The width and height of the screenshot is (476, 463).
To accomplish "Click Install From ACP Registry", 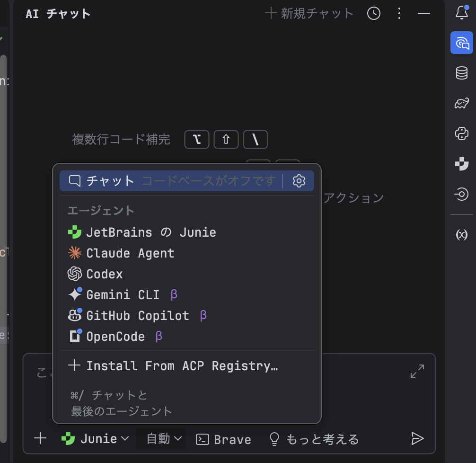I will pyautogui.click(x=181, y=366).
